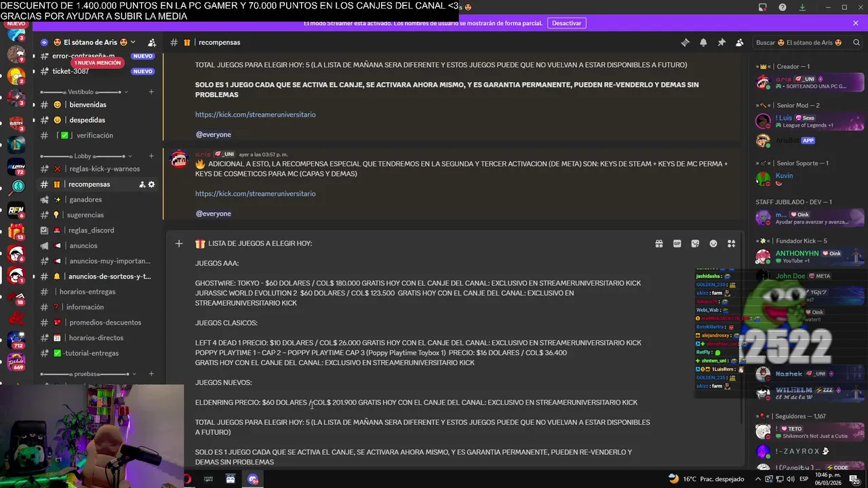Open the inbox icon in title bar
Image resolution: width=868 pixels, height=488 pixels.
click(x=763, y=7)
